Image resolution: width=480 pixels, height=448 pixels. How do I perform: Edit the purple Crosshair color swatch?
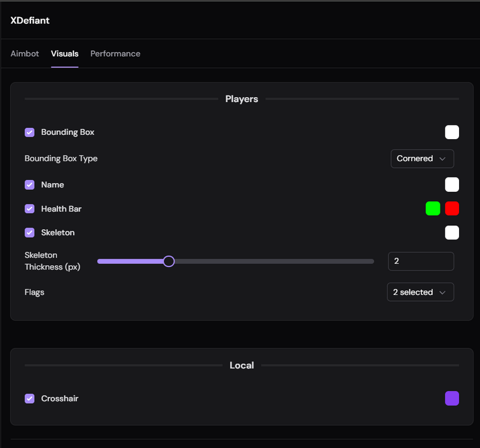pos(452,398)
